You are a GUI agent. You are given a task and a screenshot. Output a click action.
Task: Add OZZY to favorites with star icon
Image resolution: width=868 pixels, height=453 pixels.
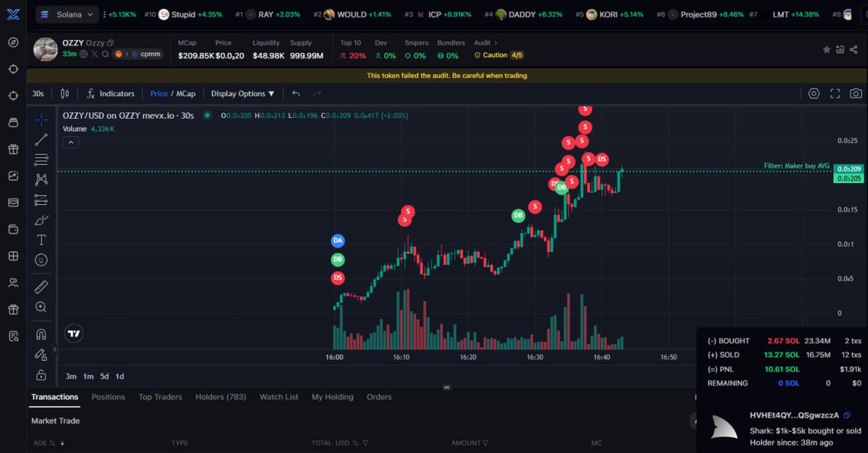[826, 50]
